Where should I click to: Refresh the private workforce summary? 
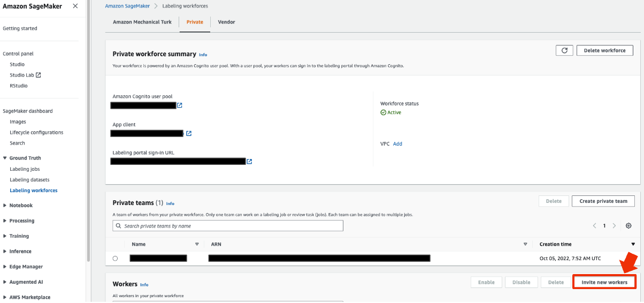point(564,50)
